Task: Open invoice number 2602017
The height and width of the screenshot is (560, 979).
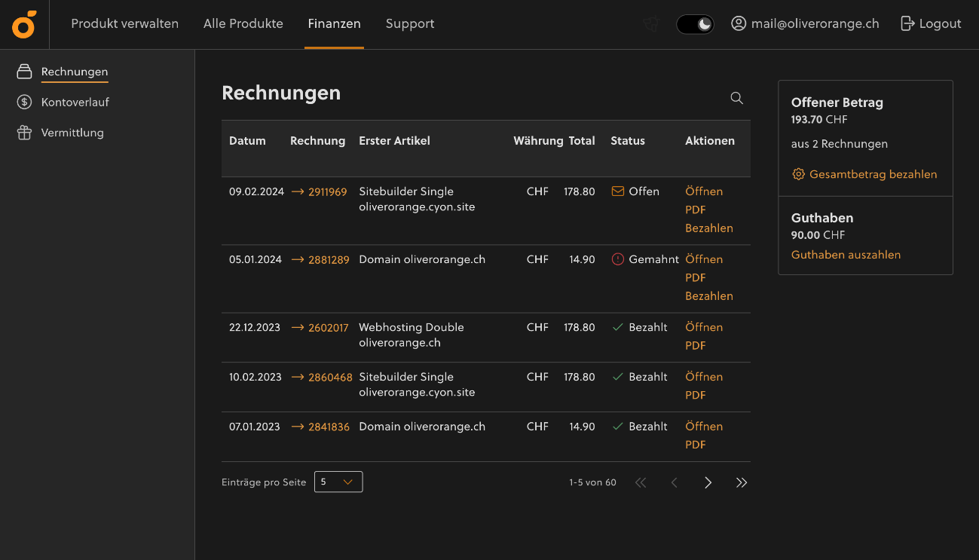Action: pyautogui.click(x=329, y=327)
